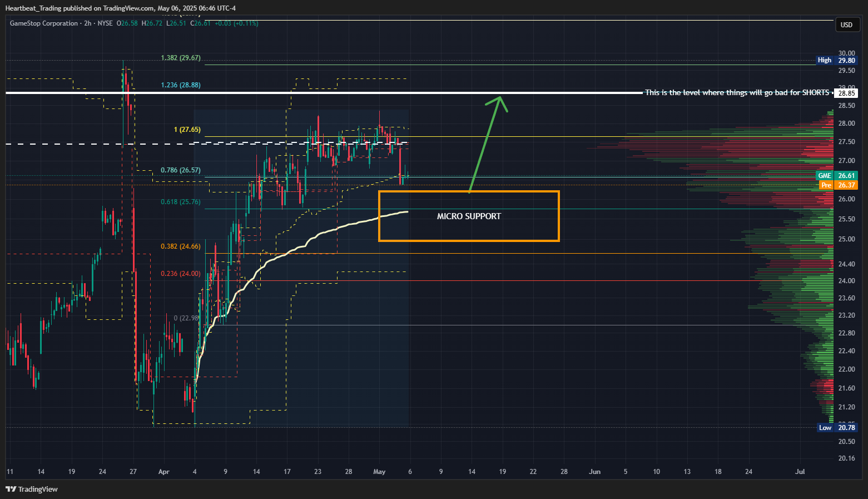Select Jun on the time axis
The width and height of the screenshot is (868, 499).
coord(595,472)
